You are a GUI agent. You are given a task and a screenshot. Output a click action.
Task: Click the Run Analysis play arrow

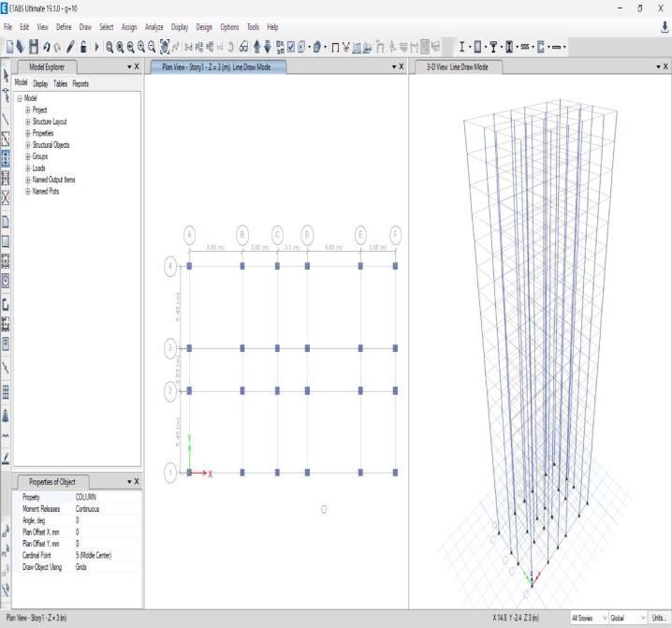pos(96,46)
